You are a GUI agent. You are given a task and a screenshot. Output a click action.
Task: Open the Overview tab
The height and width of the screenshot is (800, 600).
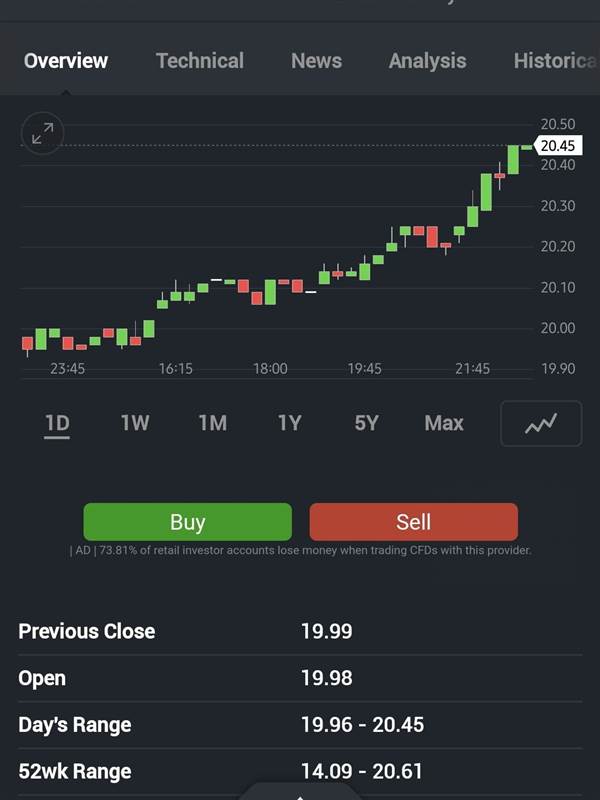point(65,61)
